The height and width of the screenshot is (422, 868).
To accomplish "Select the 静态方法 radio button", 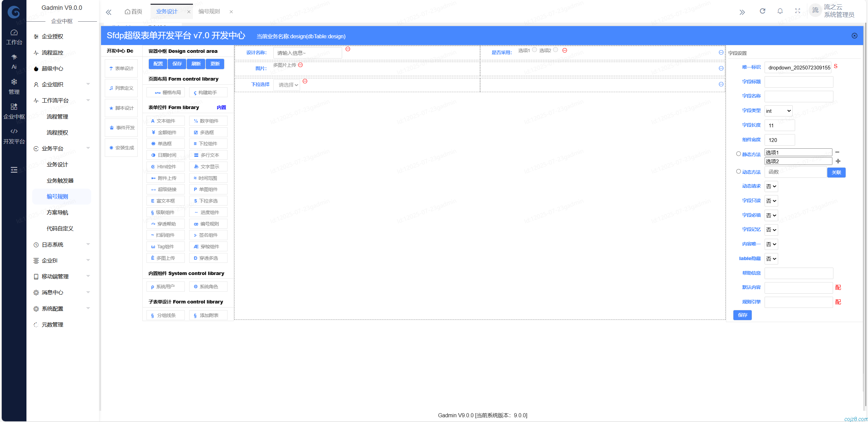I will coord(738,154).
